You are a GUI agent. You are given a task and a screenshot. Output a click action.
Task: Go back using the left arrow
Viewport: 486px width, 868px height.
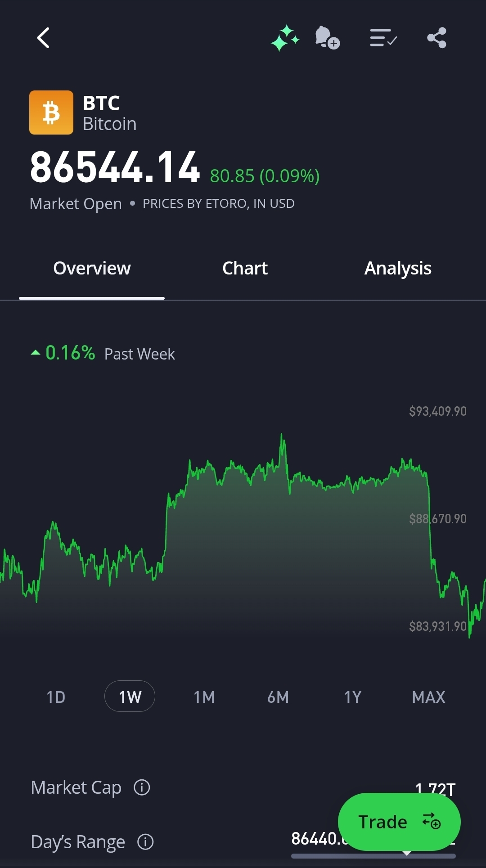tap(43, 38)
